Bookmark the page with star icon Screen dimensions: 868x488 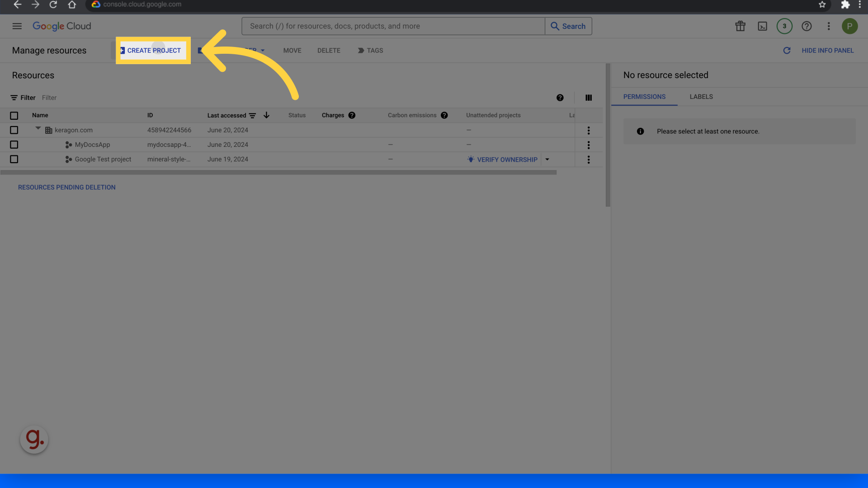point(822,5)
